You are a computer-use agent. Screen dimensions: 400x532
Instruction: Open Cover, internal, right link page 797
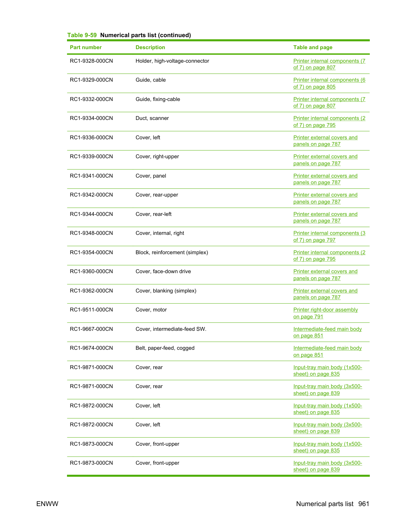(329, 237)
